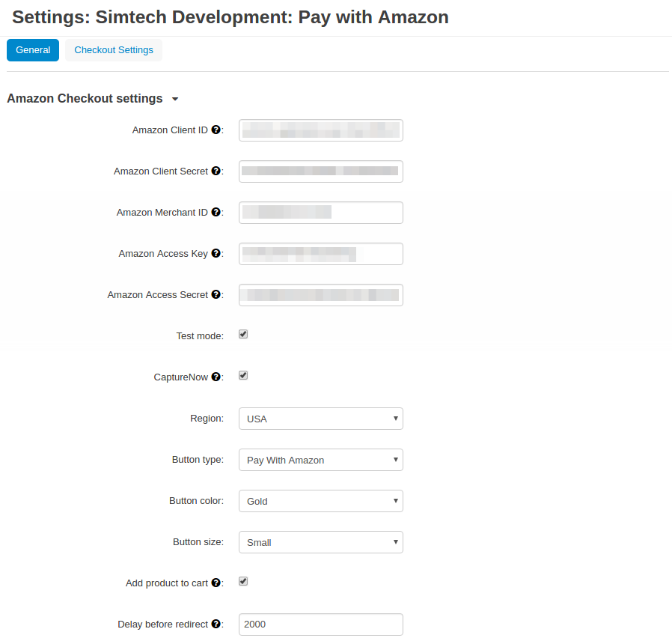Click the Button type label
Image resolution: width=672 pixels, height=638 pixels.
[198, 459]
